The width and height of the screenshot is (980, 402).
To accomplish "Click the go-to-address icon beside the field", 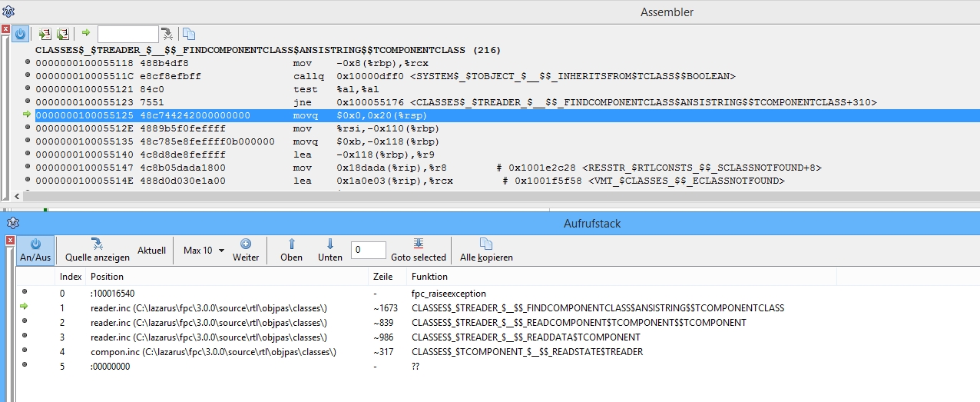I will click(167, 34).
